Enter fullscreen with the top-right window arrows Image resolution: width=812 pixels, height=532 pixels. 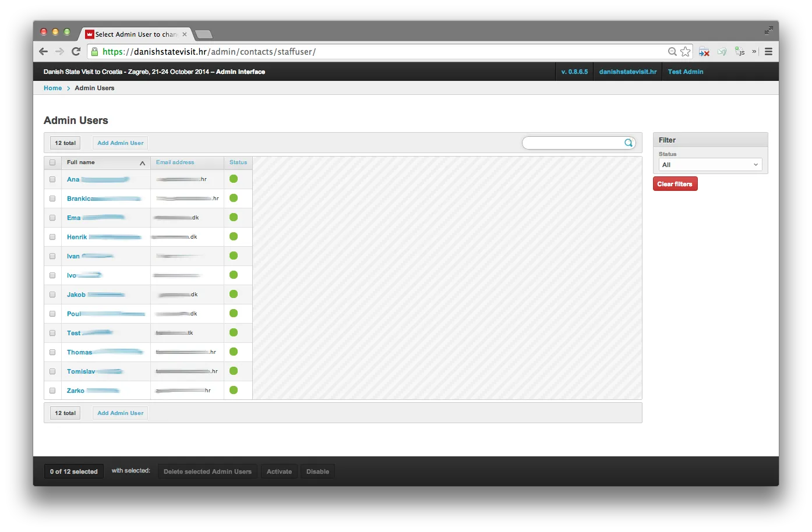tap(768, 30)
